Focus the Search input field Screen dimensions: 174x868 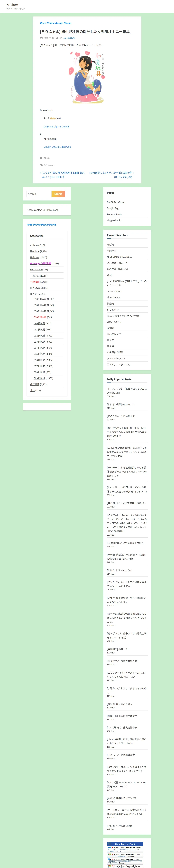tap(39, 194)
